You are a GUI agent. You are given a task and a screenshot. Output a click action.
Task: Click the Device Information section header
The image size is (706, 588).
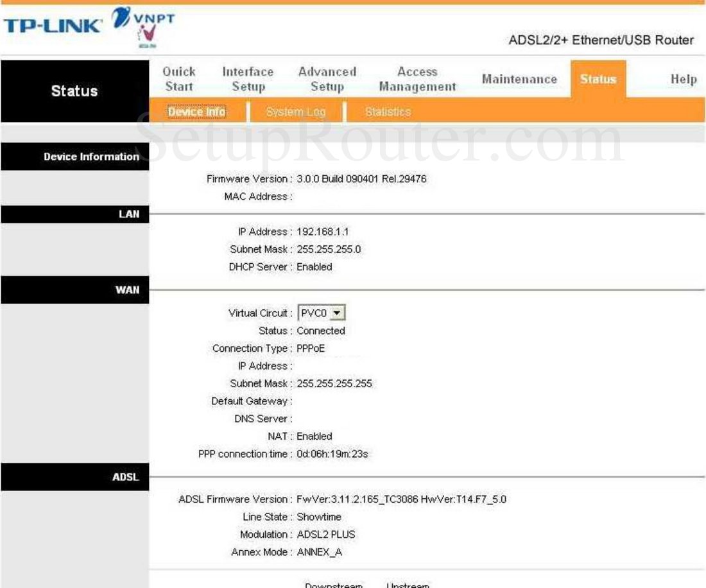74,156
